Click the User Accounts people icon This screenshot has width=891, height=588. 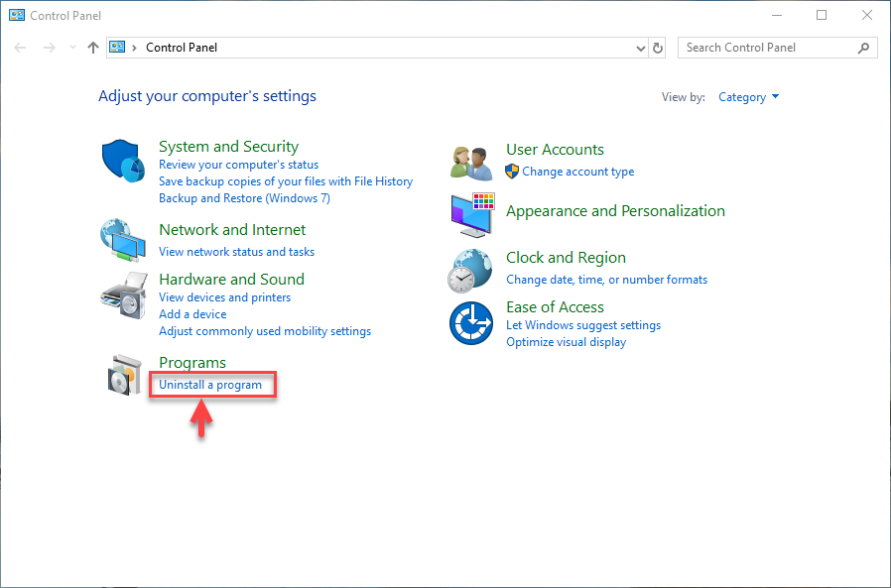pyautogui.click(x=471, y=163)
